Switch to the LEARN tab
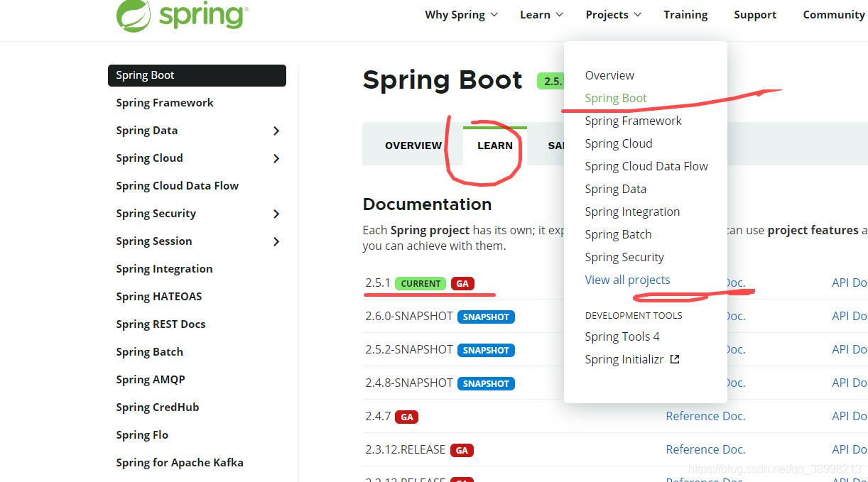Image resolution: width=868 pixels, height=482 pixels. 495,146
